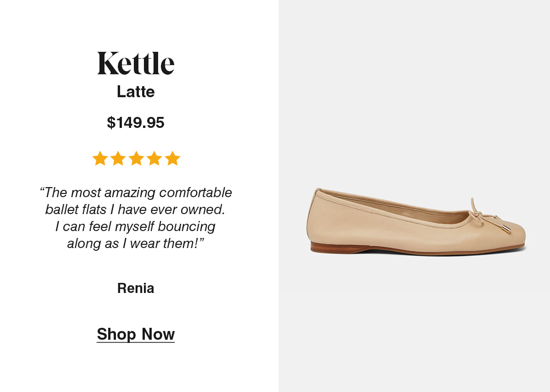Click the line "ballet flats I have ever owned."
Screen dimensions: 550x392
(x=136, y=210)
